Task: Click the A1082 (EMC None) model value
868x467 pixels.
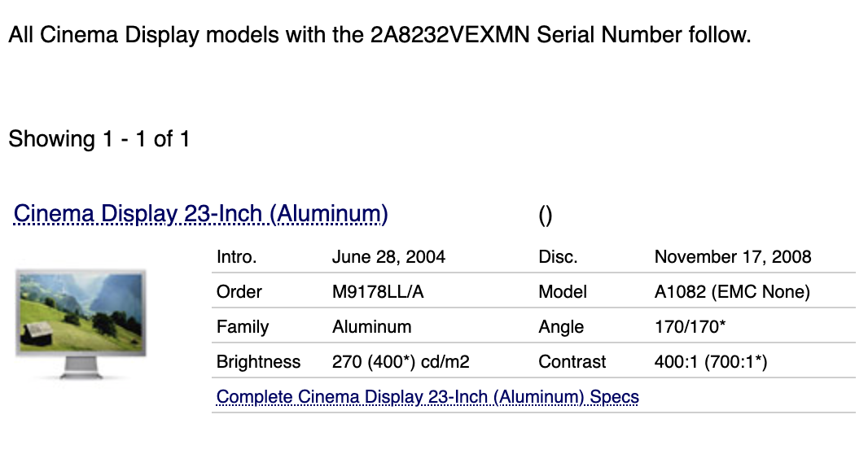Action: coord(732,291)
